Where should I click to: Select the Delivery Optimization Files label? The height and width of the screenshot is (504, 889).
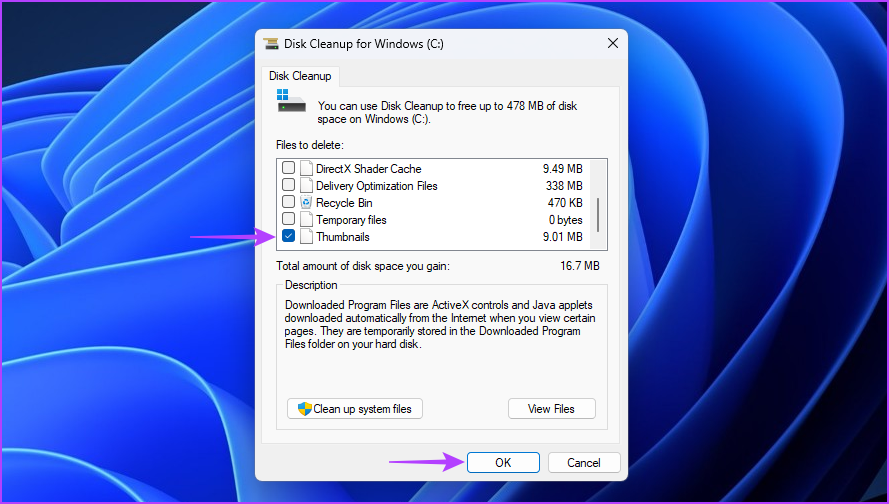[x=377, y=186]
